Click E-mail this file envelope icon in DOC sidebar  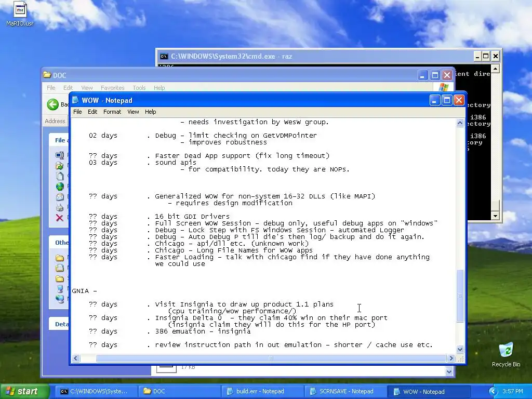click(60, 197)
